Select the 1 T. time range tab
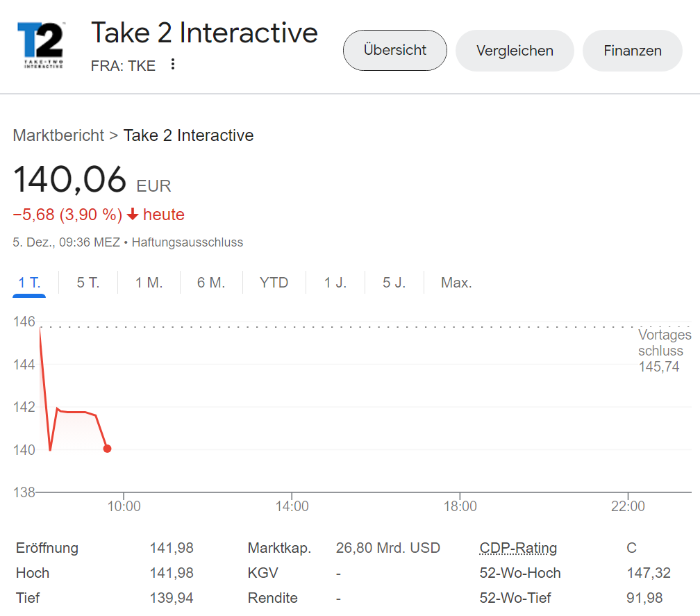Screen dimensions: 700x616 29,283
